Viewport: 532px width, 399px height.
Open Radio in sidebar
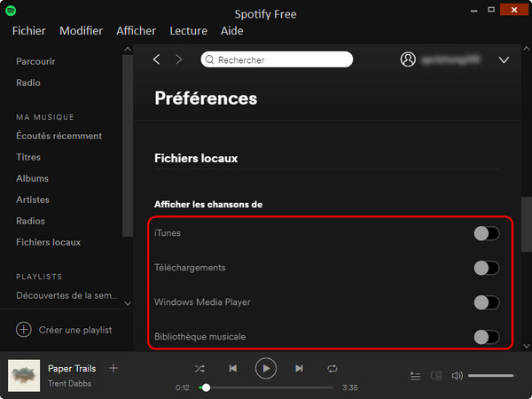click(x=28, y=82)
